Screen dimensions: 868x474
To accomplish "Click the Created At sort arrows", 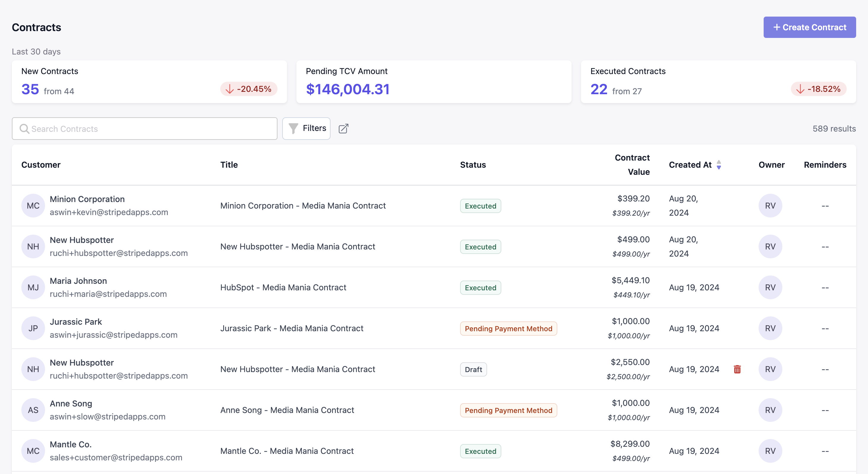I will pos(719,165).
